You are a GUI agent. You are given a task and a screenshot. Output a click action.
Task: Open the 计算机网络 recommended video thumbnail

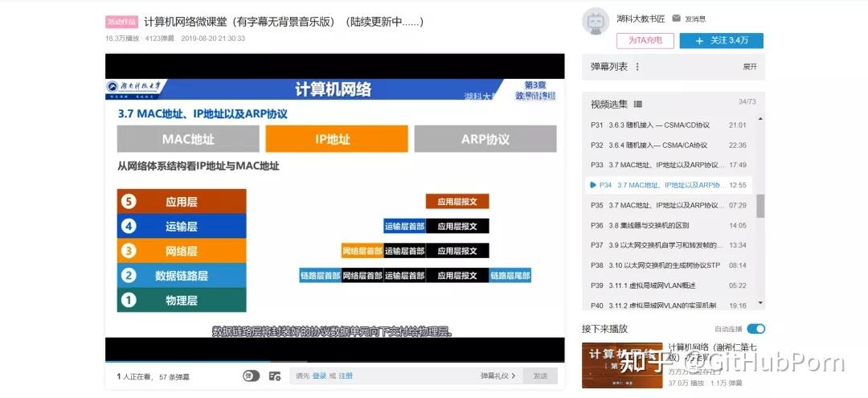click(622, 365)
